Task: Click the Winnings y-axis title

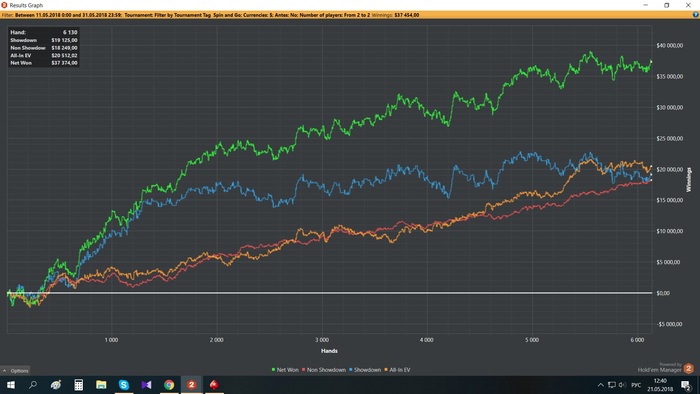Action: pos(688,180)
